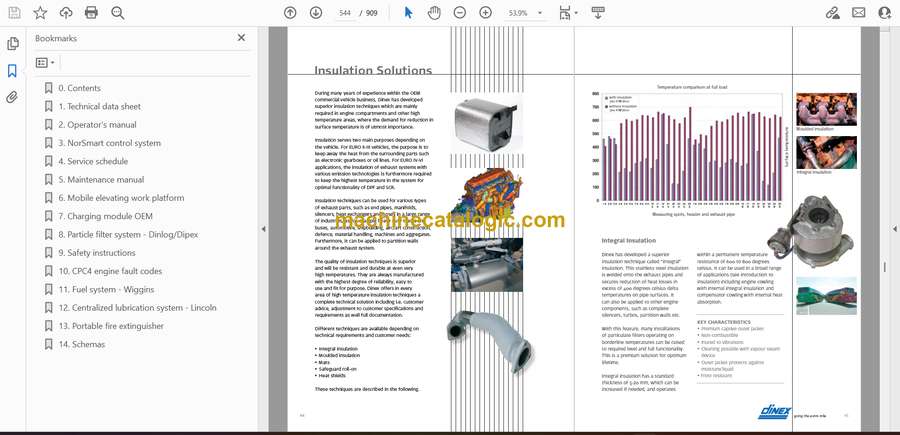Click the total page count '909'
The height and width of the screenshot is (435, 900).
click(x=372, y=13)
